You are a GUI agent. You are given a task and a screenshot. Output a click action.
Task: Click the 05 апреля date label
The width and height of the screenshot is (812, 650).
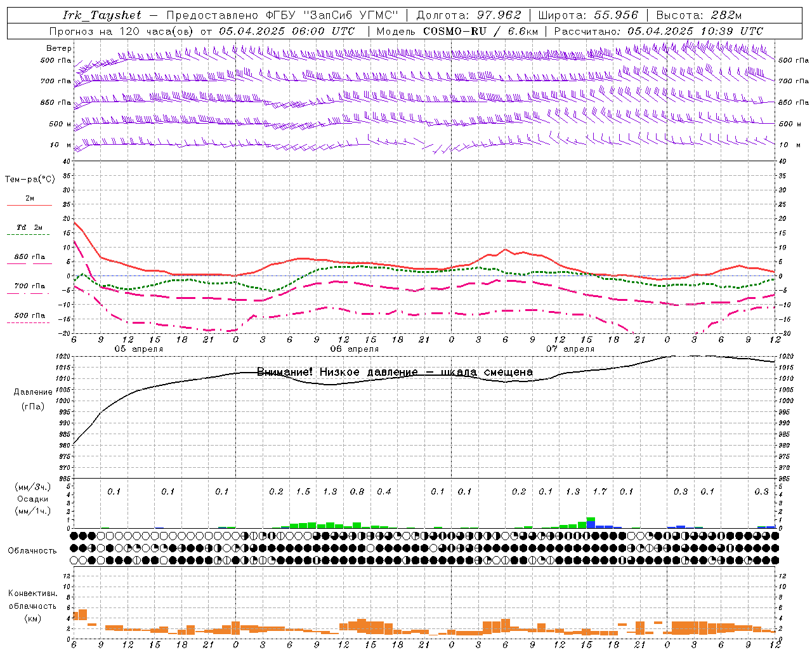[x=138, y=349]
